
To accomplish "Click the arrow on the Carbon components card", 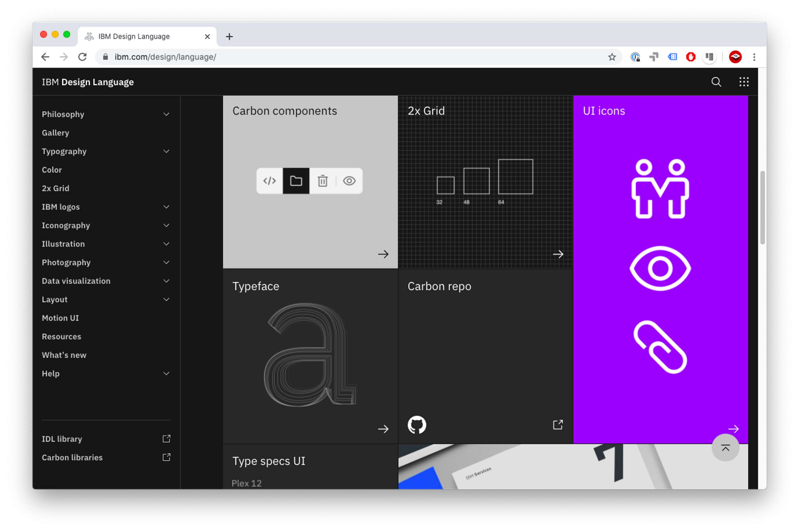I will click(383, 254).
